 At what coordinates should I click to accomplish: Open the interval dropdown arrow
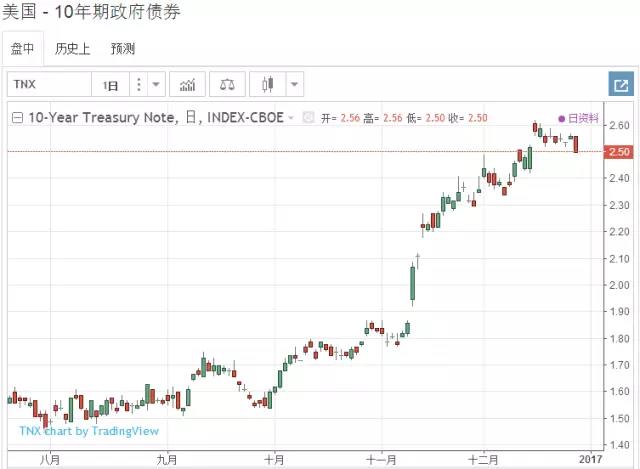point(155,84)
